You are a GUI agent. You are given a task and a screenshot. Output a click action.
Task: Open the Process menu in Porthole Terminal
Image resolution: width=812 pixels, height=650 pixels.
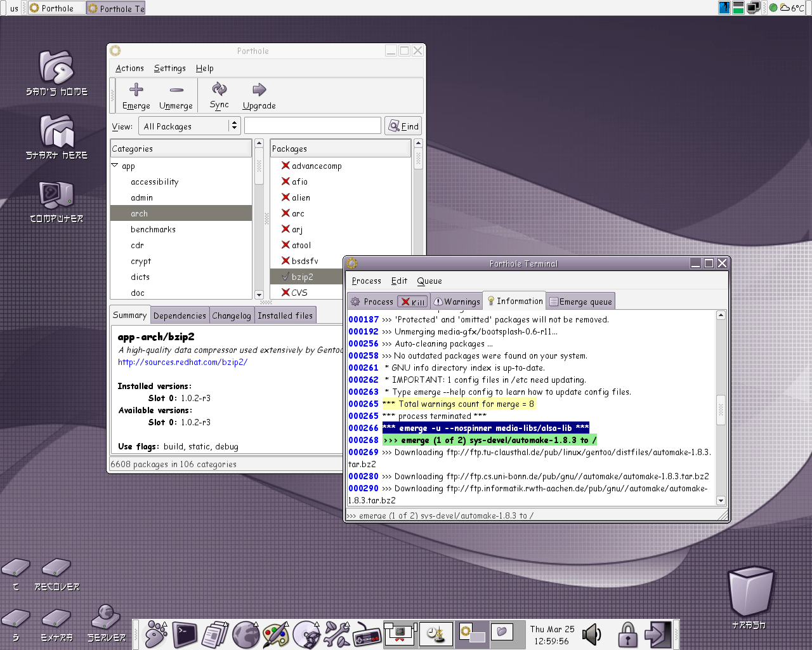click(x=366, y=281)
